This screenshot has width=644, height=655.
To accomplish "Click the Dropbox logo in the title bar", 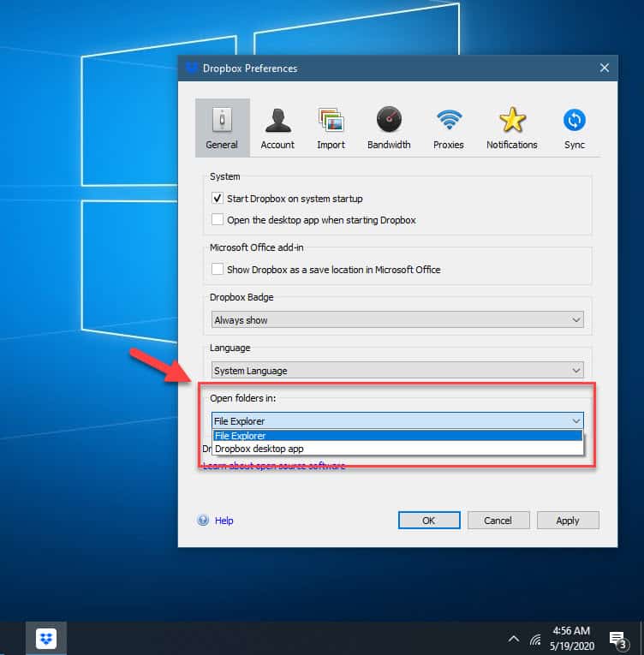I will pos(192,68).
